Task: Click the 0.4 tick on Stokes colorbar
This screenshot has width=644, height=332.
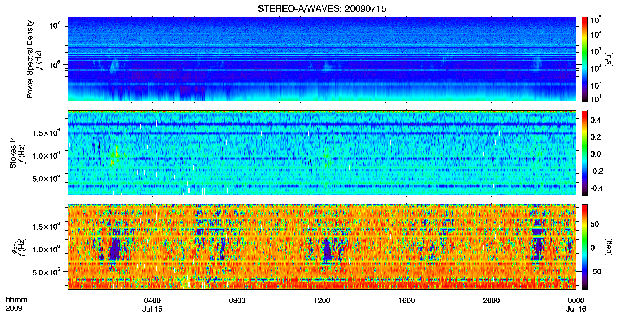Action: tap(595, 120)
